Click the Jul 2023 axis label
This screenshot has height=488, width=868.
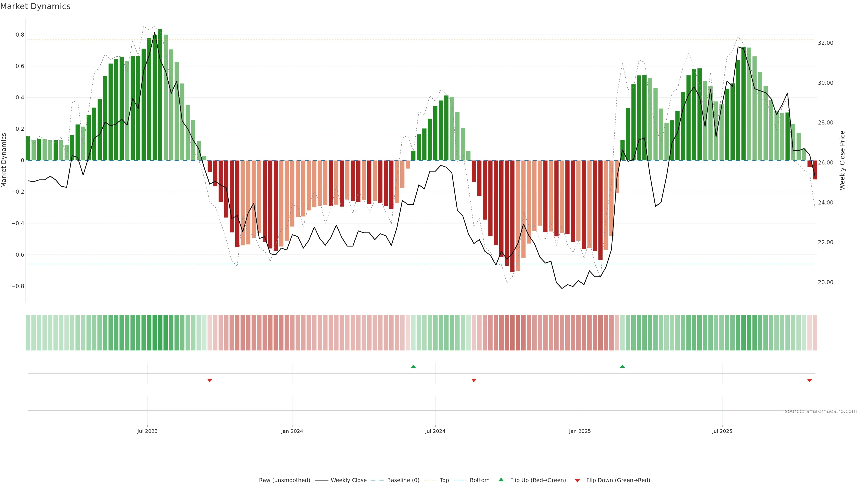coord(147,431)
